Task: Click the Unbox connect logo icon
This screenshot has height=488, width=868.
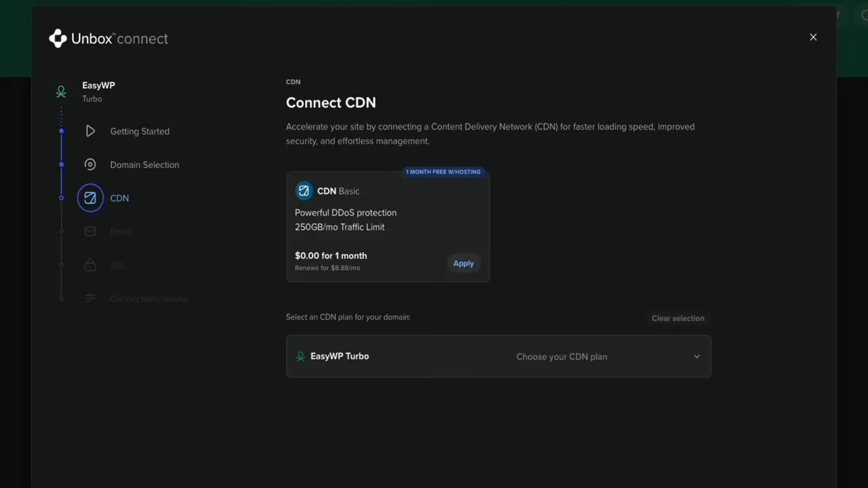Action: [58, 39]
